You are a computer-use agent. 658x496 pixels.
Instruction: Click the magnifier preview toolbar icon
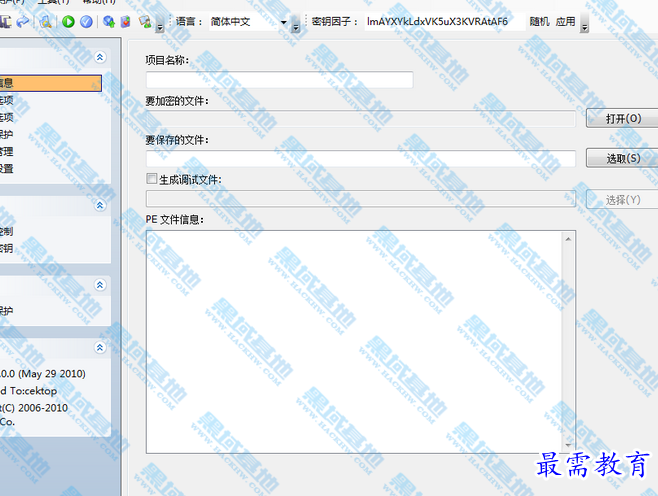46,21
